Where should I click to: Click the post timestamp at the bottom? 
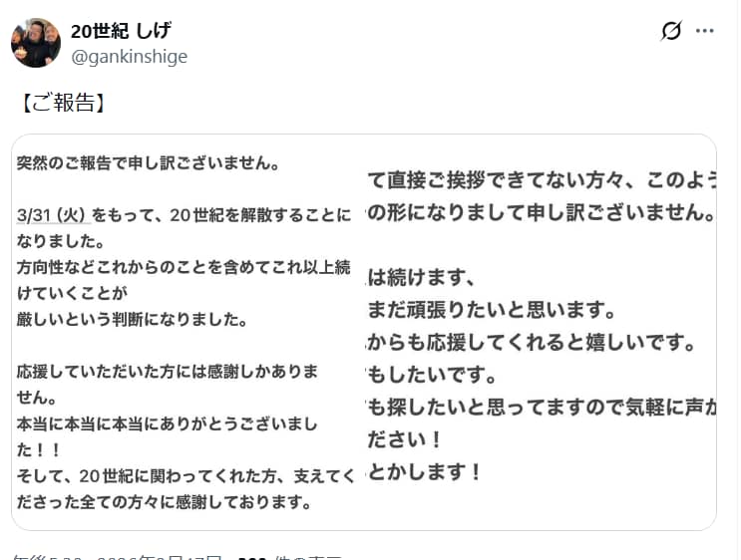click(x=120, y=556)
